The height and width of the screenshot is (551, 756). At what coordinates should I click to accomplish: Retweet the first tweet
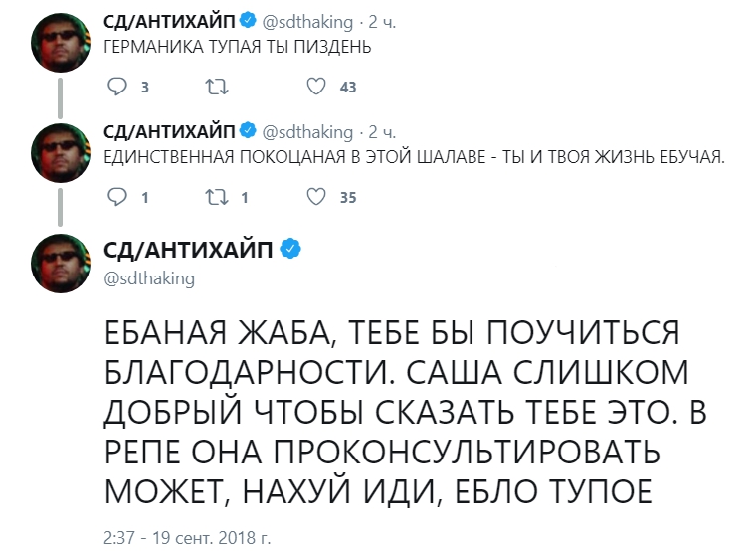click(x=215, y=88)
